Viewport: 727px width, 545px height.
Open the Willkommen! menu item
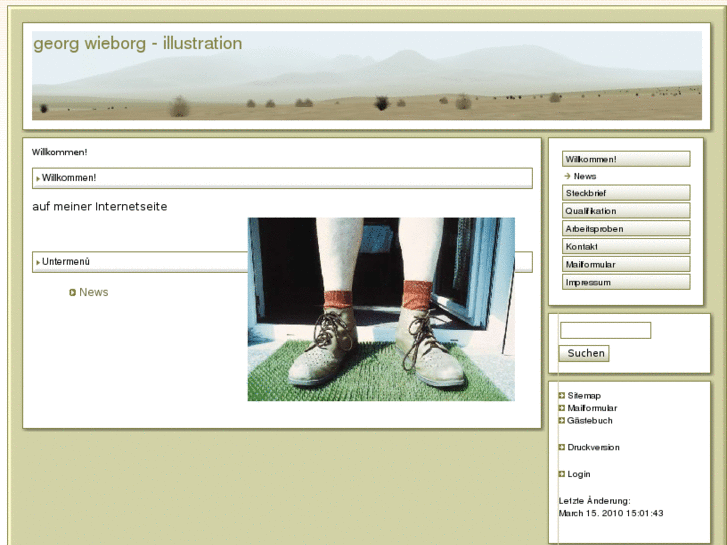click(x=626, y=159)
